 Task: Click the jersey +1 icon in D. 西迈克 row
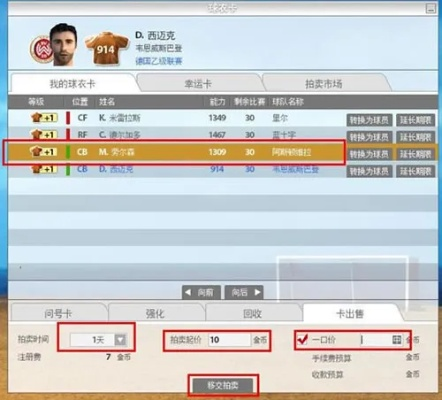[x=44, y=169]
